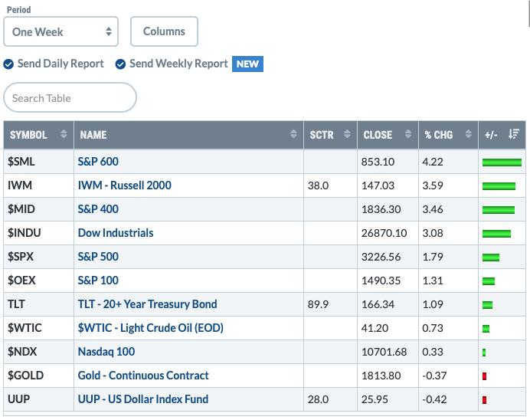530x420 pixels.
Task: Click the red bar in $GOLD row
Action: pyautogui.click(x=484, y=376)
